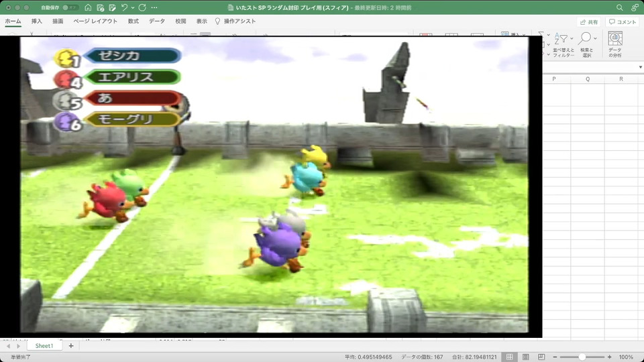
Task: Click the 操作アシスト lightbulb field
Action: (235, 21)
